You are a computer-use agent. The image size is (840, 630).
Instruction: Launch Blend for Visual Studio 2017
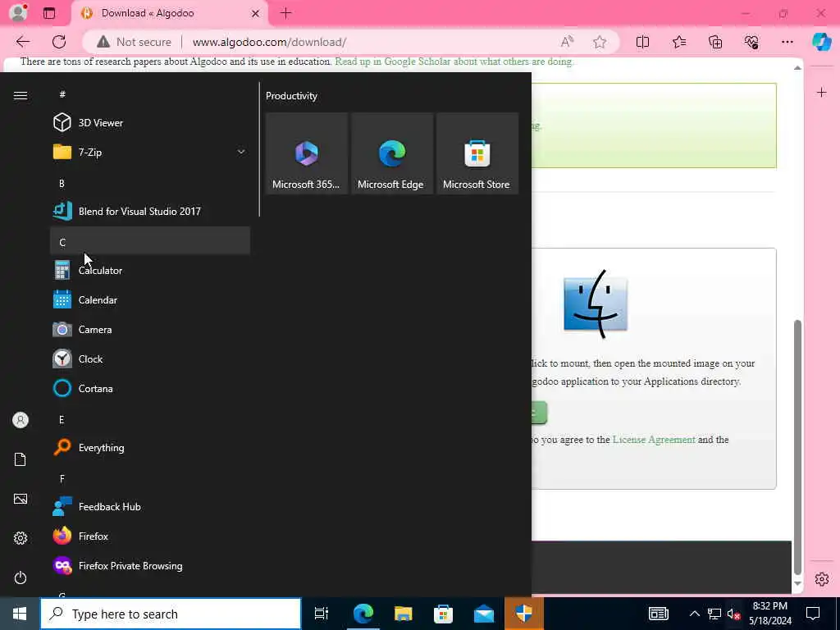[150, 211]
